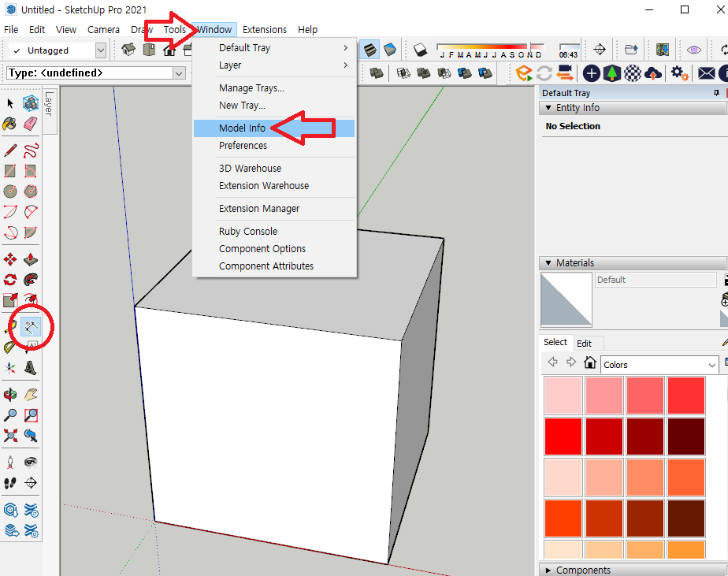The height and width of the screenshot is (576, 728).
Task: Activate the Orbit tool
Action: (x=10, y=395)
